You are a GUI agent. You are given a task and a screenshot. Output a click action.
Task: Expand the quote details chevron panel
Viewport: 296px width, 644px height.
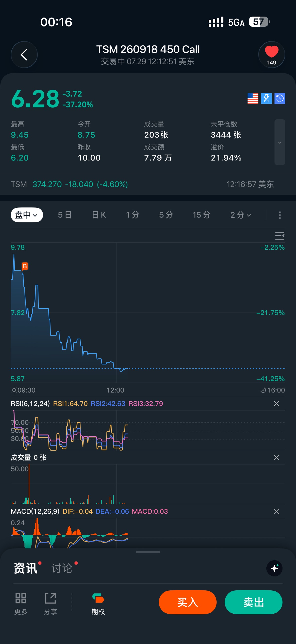(x=280, y=142)
